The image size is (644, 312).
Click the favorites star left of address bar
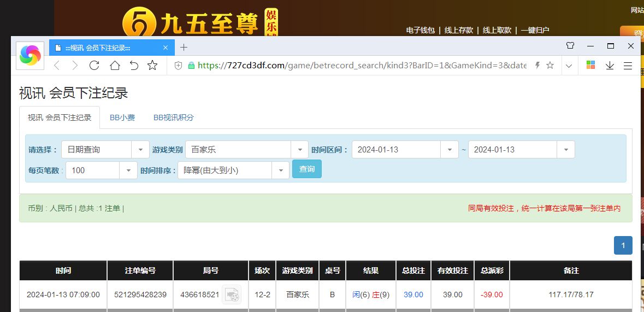(x=152, y=66)
